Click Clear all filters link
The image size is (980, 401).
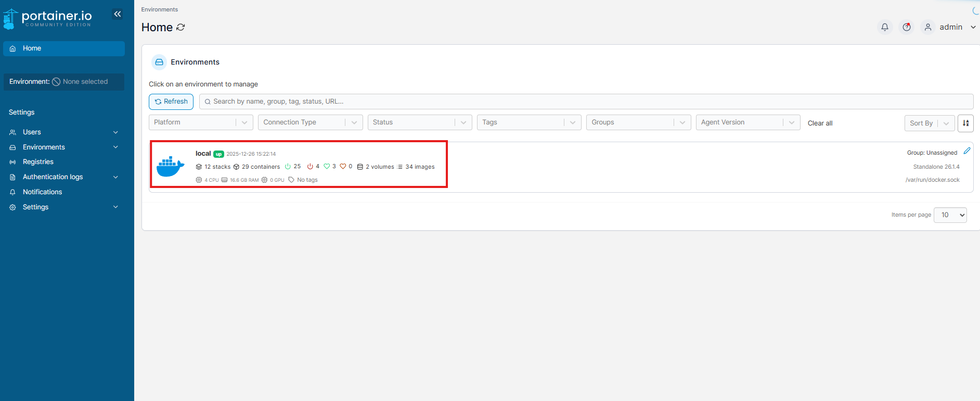coord(820,123)
